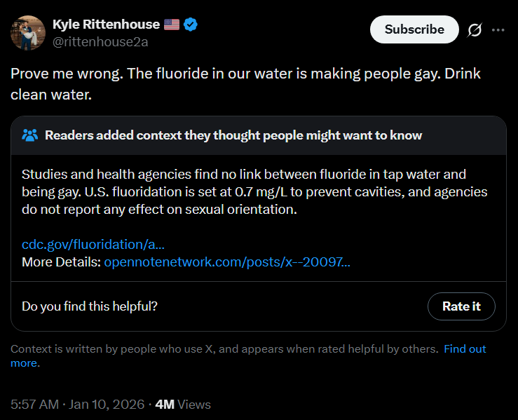Click the 'Context is written by people' disclaimer
518x420 pixels.
point(224,348)
